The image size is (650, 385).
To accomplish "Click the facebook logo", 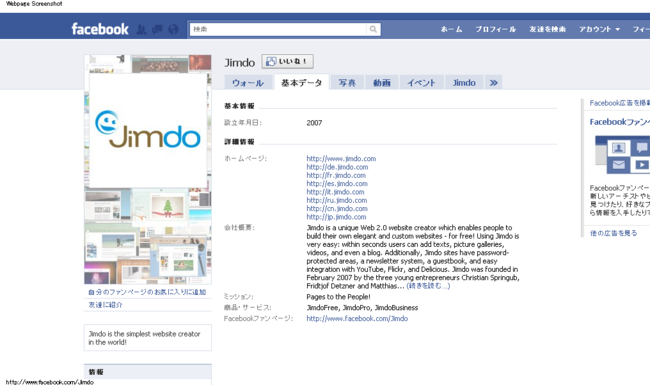I will (x=100, y=29).
